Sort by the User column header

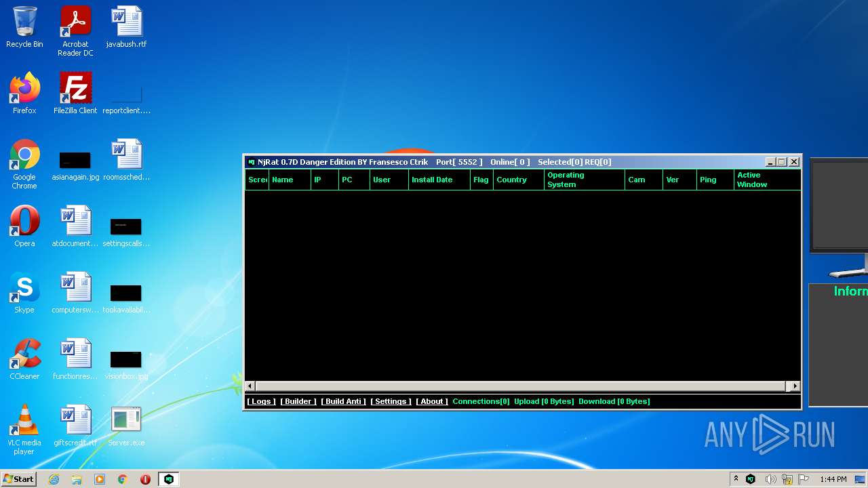[x=389, y=180]
